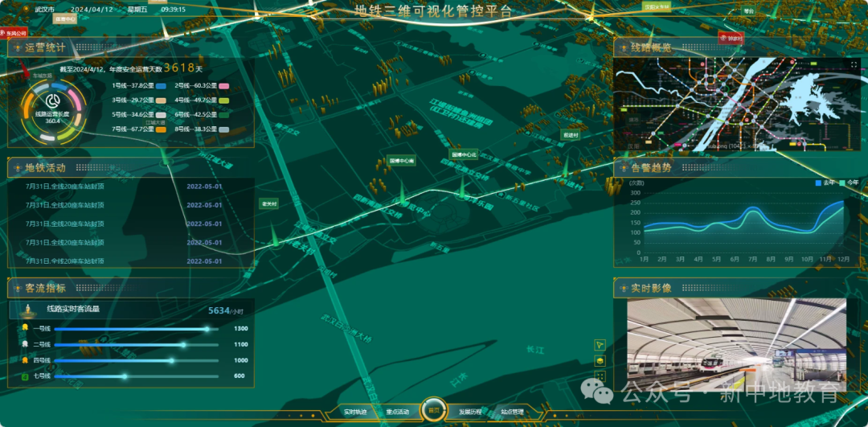The height and width of the screenshot is (427, 868).
Task: Select the 3D cube map tool icon
Action: pos(600,361)
